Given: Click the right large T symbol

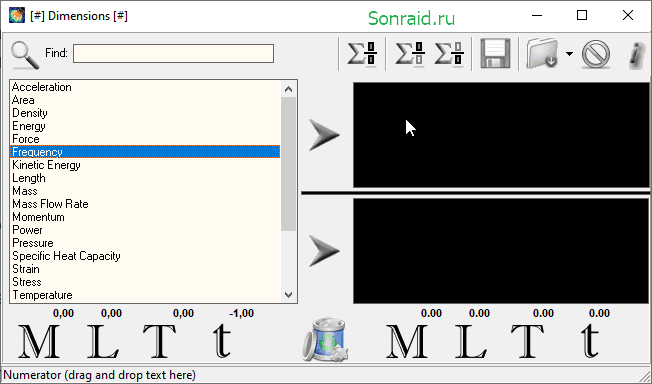Looking at the screenshot, I should [x=528, y=342].
